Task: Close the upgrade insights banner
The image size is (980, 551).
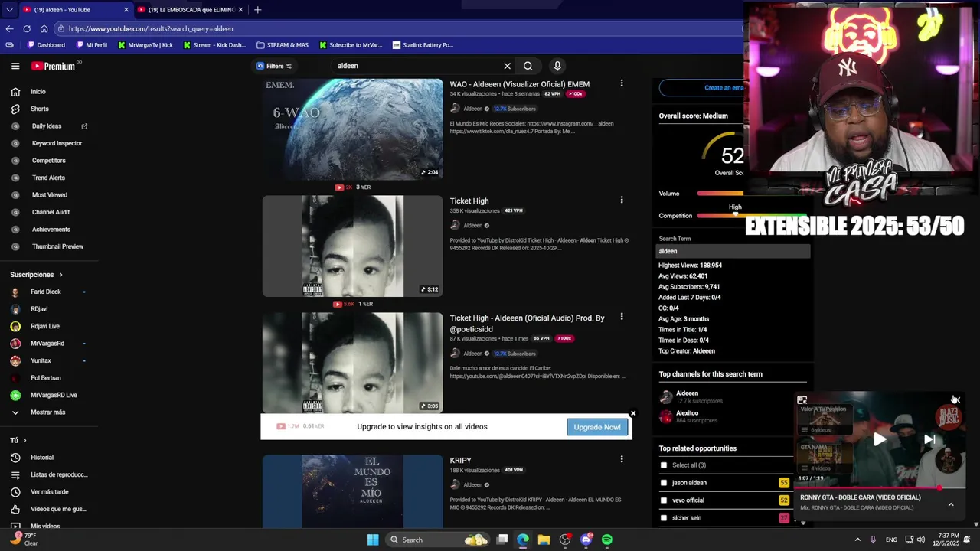Action: tap(633, 413)
